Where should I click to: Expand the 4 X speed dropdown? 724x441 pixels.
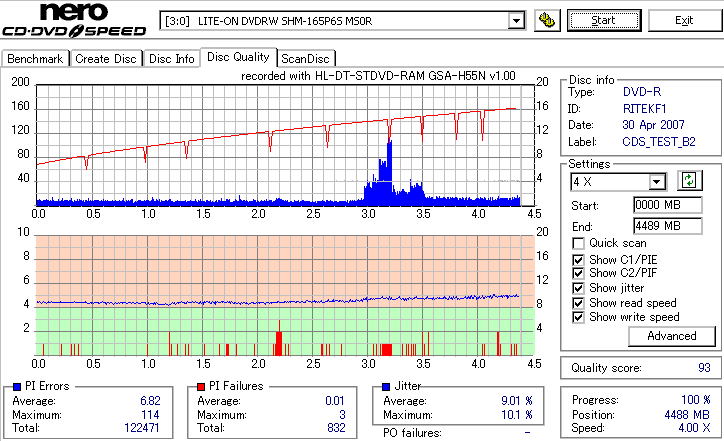(657, 182)
